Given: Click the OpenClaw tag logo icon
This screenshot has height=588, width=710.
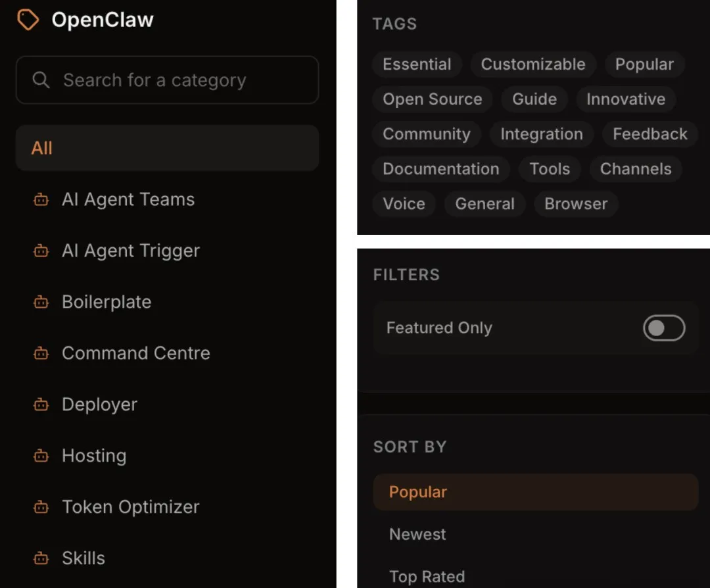Looking at the screenshot, I should 28,20.
